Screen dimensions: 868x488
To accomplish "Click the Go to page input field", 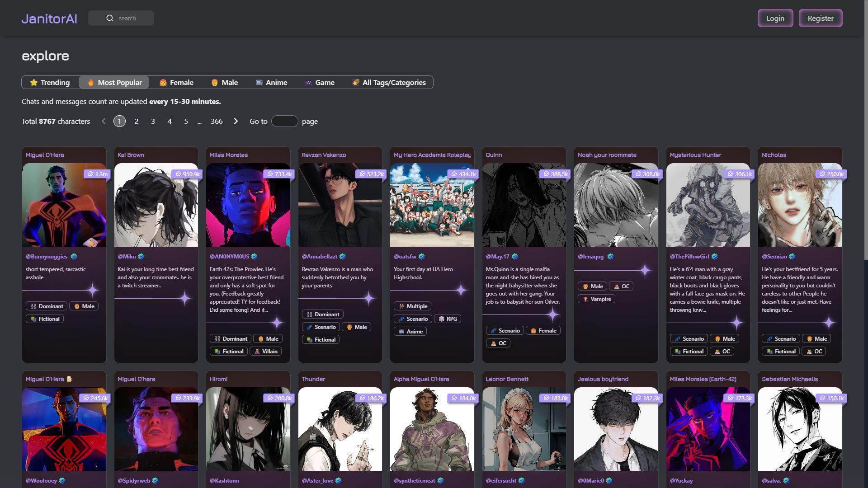I will [284, 121].
